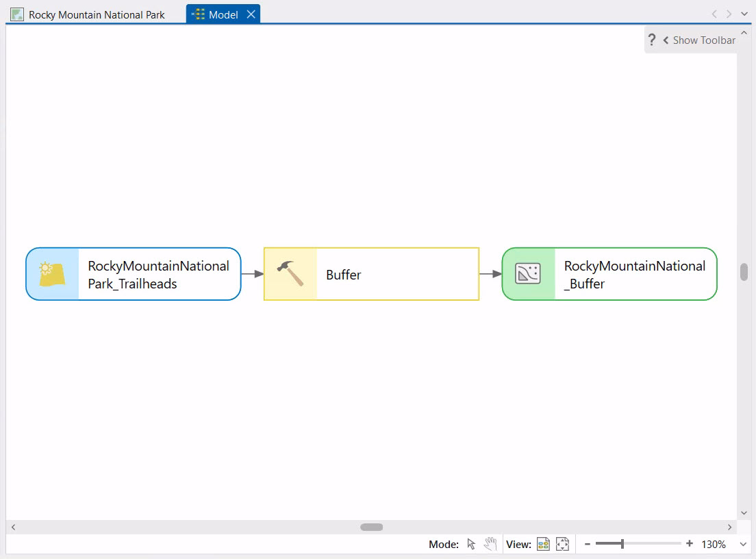Click the map tab icon
Viewport: 756px width, 559px height.
17,14
